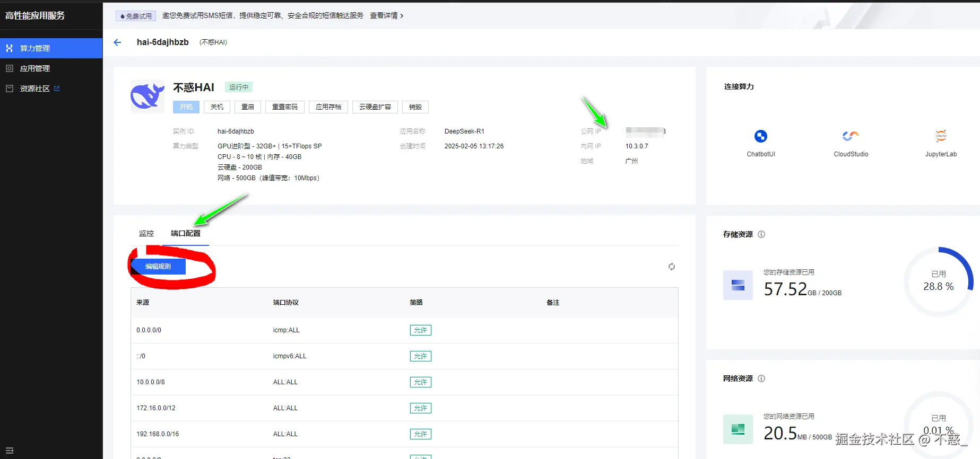Select the ::/0 source cell

(141, 356)
